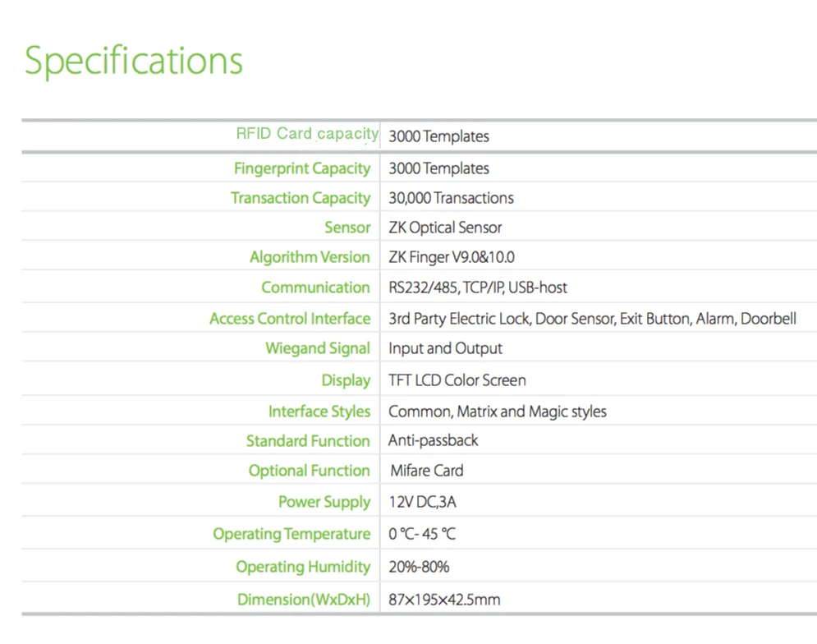Viewport: 817px width, 644px height.
Task: Click "3000 Templates" in the RFID Card row
Action: [438, 136]
